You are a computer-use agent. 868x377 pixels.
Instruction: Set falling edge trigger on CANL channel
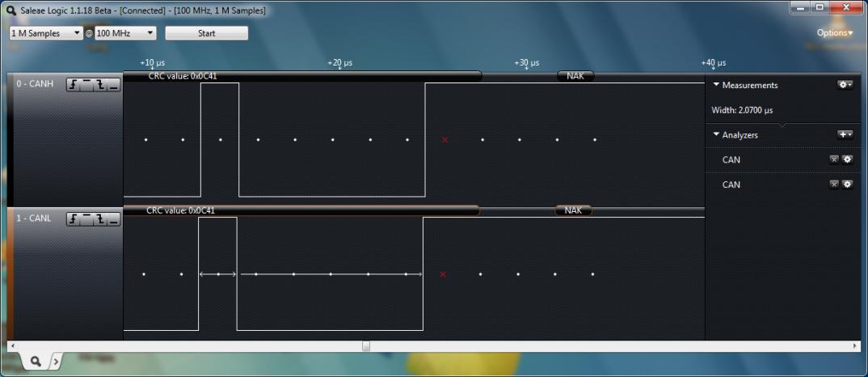[100, 219]
